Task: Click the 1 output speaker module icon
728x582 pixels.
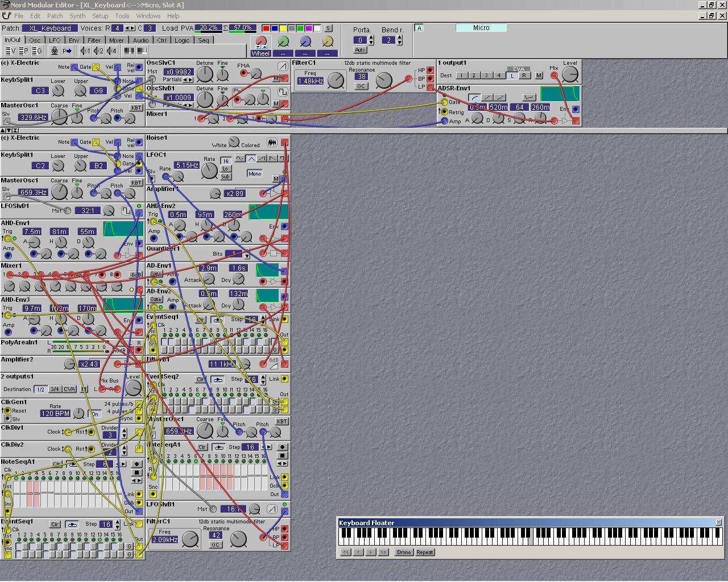Action: 85,51
